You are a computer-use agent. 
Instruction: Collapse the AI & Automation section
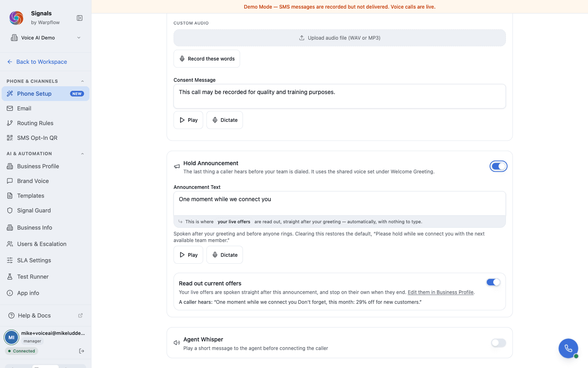(x=82, y=154)
